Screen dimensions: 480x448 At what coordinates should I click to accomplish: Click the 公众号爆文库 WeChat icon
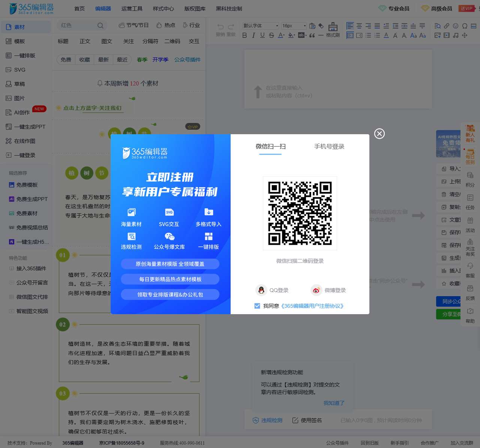pos(169,237)
